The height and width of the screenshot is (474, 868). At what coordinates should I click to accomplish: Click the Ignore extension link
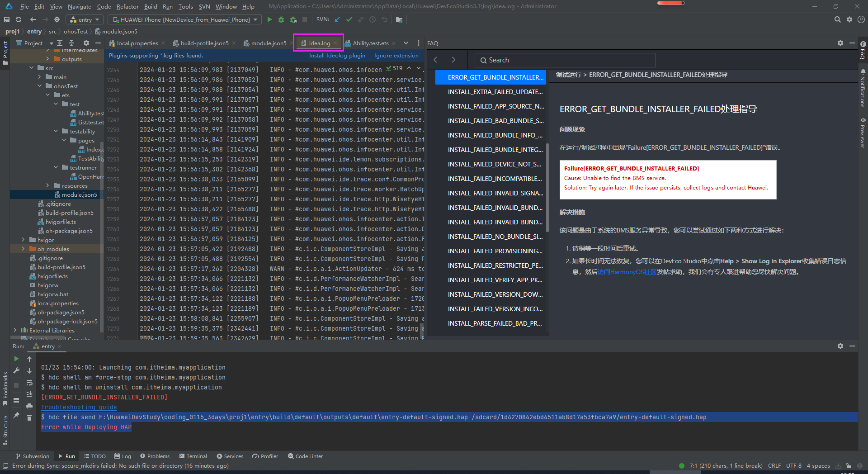click(x=396, y=56)
